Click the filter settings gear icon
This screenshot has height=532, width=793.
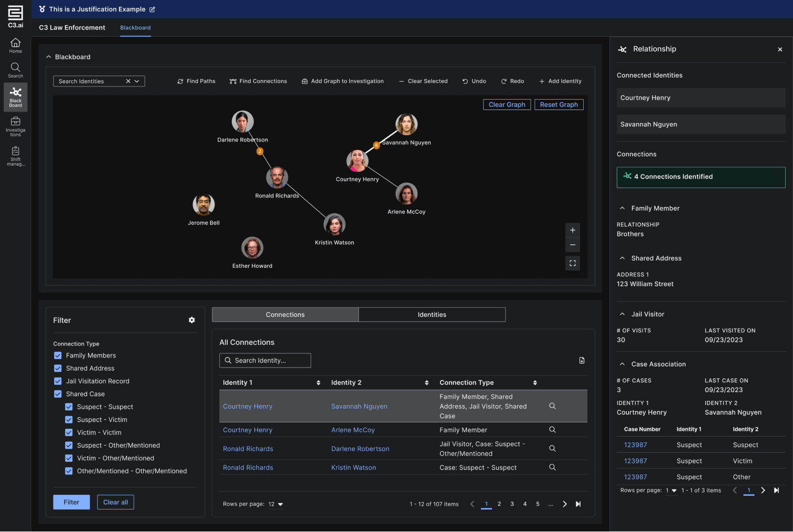pos(192,320)
